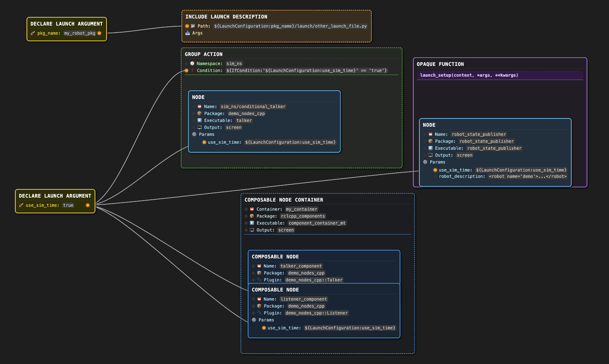Image resolution: width=609 pixels, height=364 pixels.
Task: Click package box icon beside rclcpp_components
Action: click(x=252, y=216)
